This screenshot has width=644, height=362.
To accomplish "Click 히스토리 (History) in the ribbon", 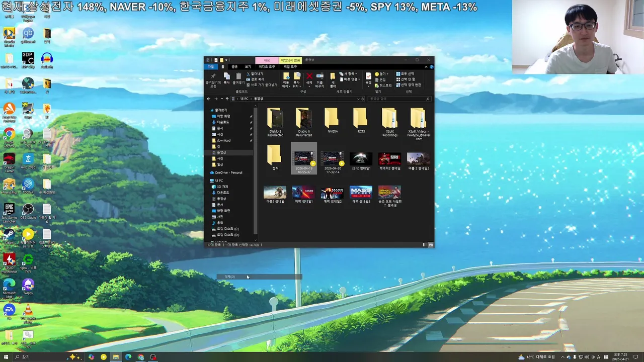I will [x=383, y=85].
